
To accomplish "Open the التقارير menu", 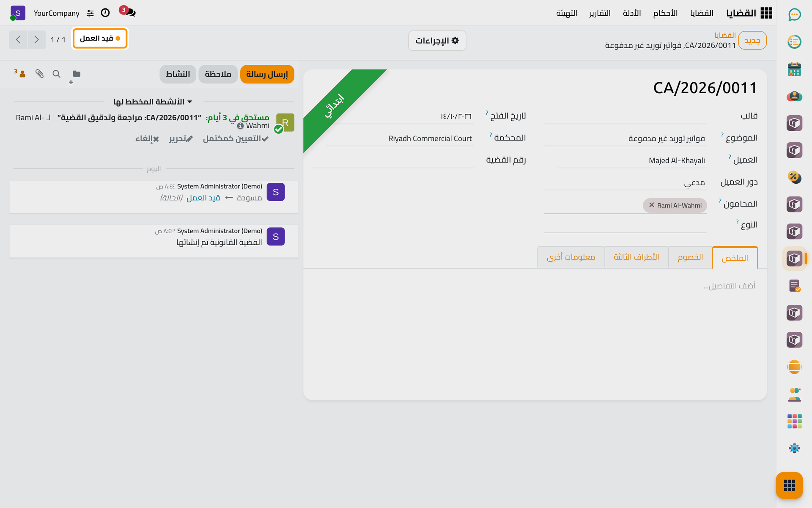I will [600, 13].
